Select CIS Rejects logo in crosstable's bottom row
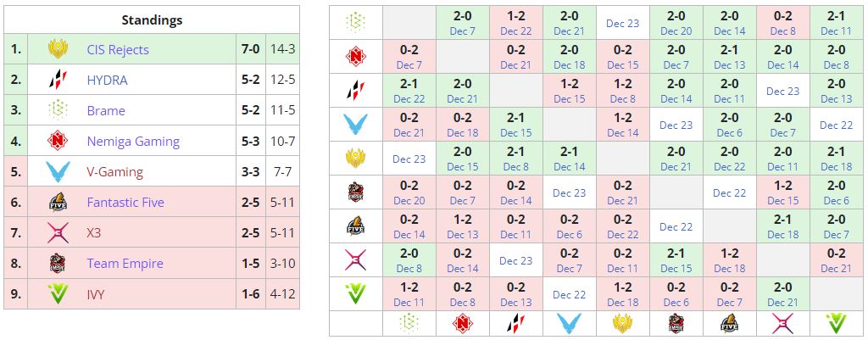 (x=622, y=323)
